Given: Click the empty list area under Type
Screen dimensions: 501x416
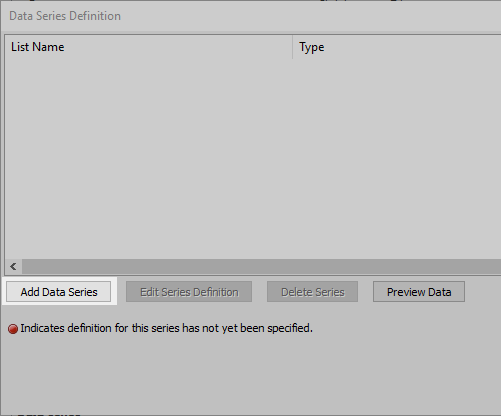Looking at the screenshot, I should [x=397, y=159].
